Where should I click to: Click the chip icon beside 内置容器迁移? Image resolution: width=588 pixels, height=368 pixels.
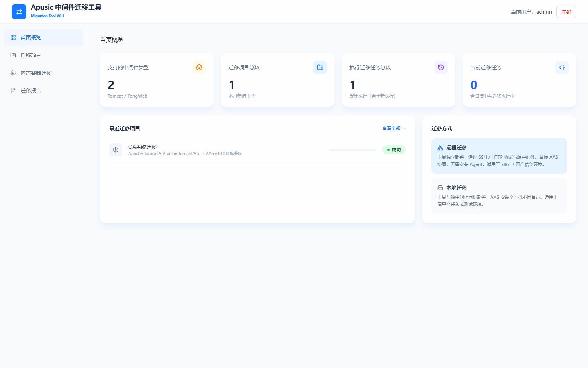(13, 73)
